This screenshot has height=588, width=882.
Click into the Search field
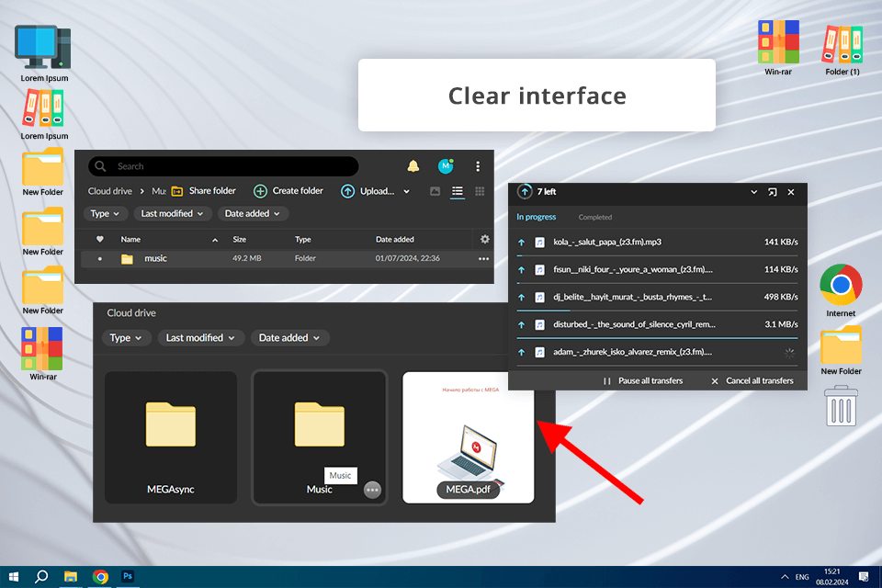[x=223, y=166]
